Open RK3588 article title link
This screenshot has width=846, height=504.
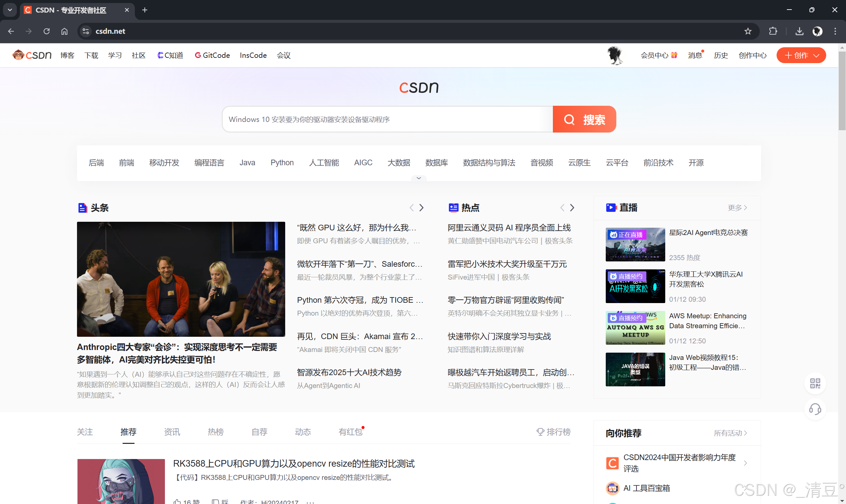(294, 464)
